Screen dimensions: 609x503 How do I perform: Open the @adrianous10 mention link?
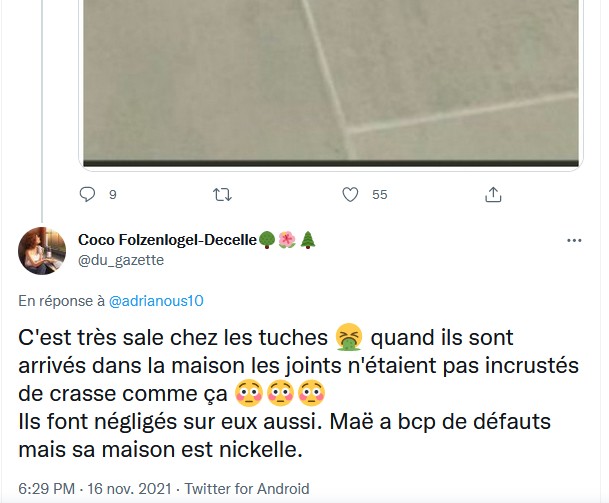pyautogui.click(x=155, y=300)
